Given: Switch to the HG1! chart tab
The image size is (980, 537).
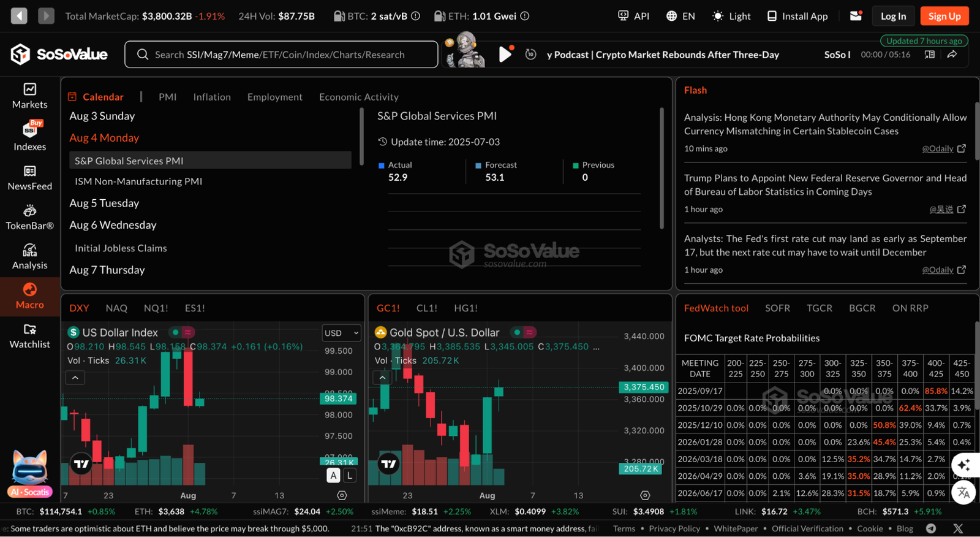Looking at the screenshot, I should pos(466,308).
